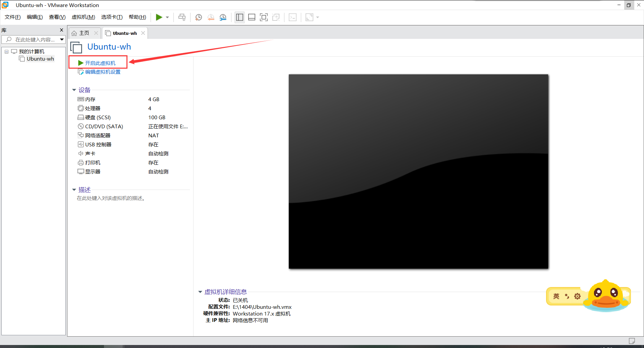Open the 编辑(E) menu
This screenshot has height=348, width=644.
[x=35, y=17]
